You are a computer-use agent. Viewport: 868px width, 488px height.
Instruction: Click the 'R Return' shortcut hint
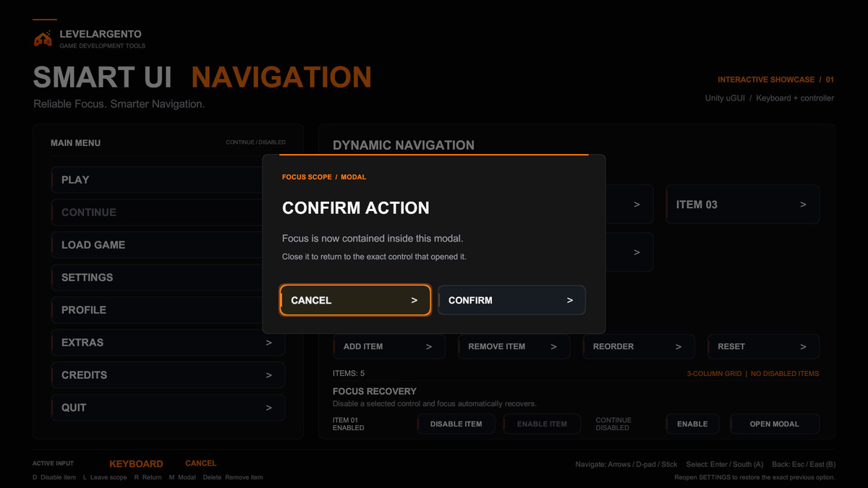[x=148, y=477]
